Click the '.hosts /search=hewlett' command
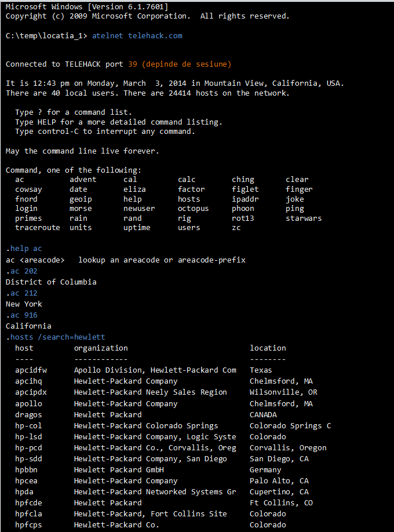The image size is (394, 532). click(56, 337)
